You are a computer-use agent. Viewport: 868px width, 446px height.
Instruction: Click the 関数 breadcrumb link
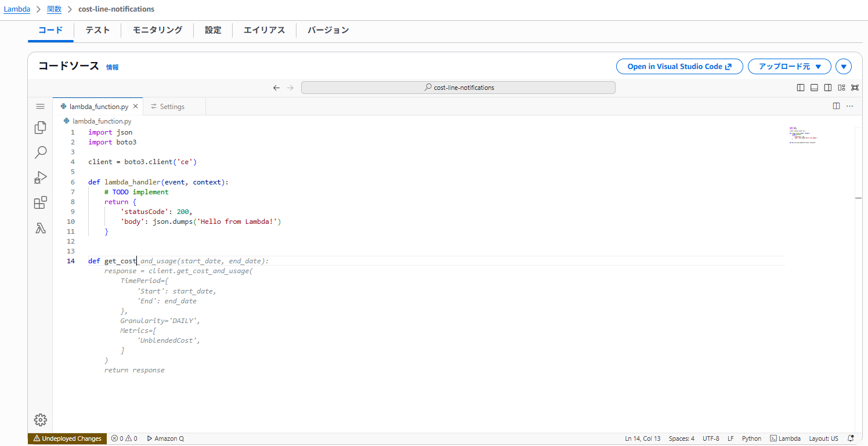coord(54,9)
